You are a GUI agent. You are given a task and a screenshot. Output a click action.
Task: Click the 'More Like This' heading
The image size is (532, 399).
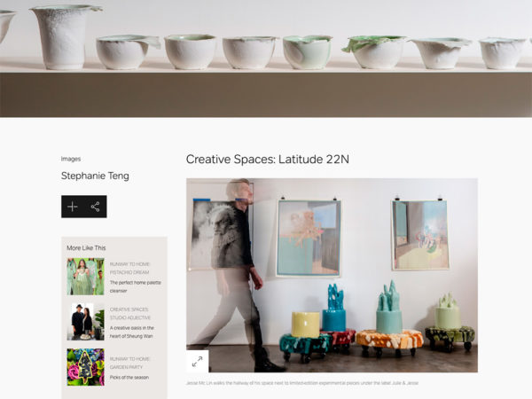[x=86, y=247]
